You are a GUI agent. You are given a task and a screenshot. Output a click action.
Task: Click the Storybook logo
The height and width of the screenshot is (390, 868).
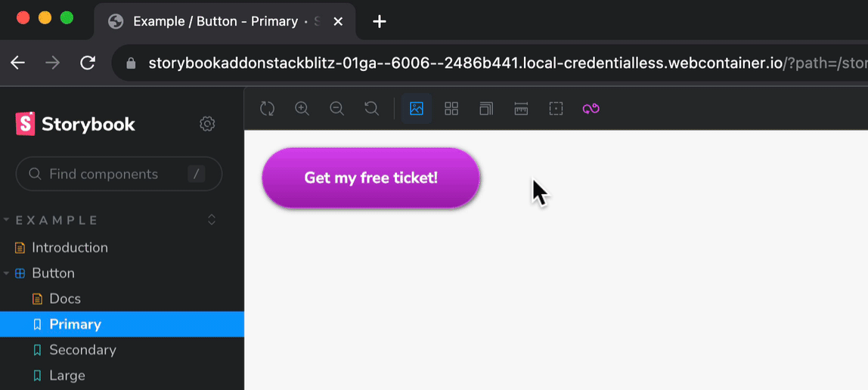(x=76, y=124)
